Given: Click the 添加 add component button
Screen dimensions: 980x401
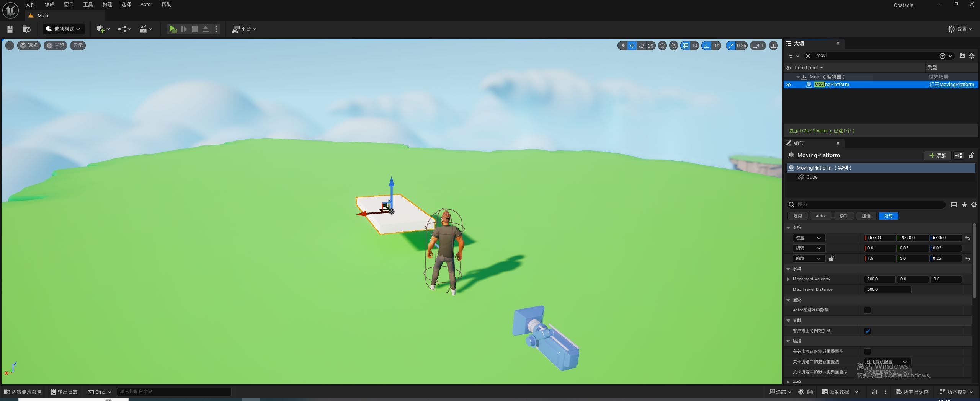Looking at the screenshot, I should 938,155.
